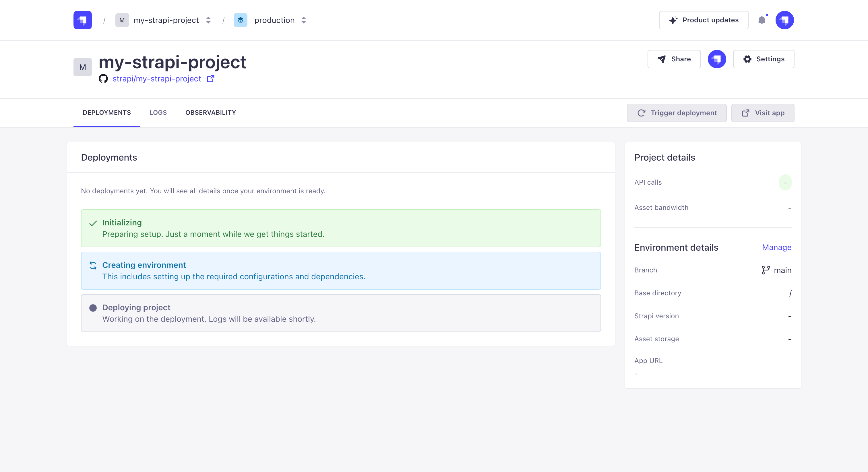Click the Initializing step checkmark icon
The width and height of the screenshot is (868, 472).
(93, 223)
